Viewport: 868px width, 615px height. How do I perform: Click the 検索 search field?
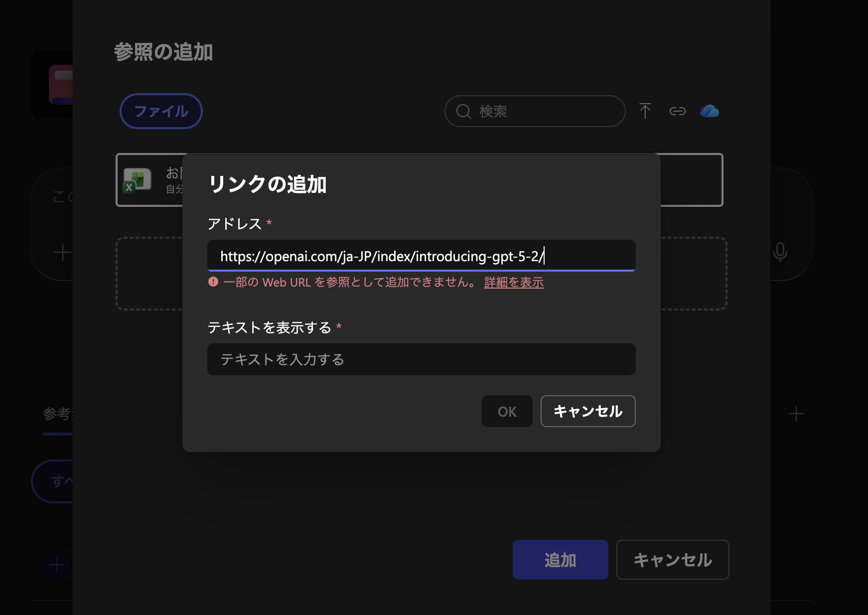click(x=535, y=111)
